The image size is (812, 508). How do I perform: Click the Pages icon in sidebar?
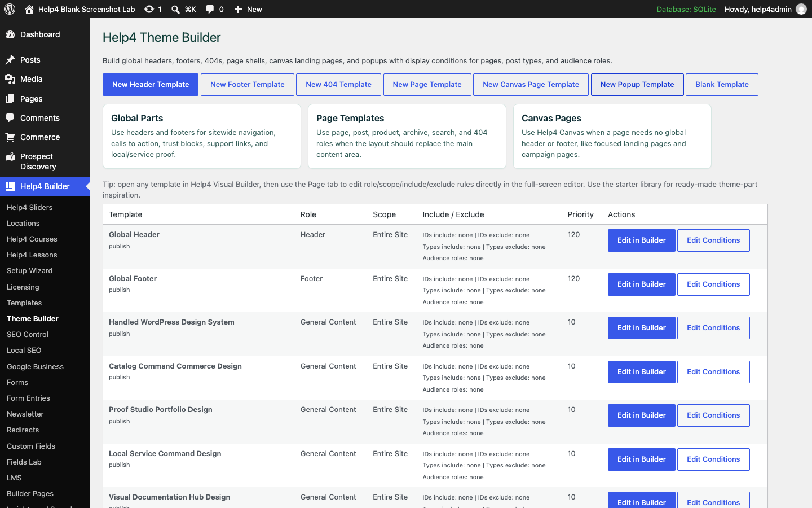click(x=10, y=99)
